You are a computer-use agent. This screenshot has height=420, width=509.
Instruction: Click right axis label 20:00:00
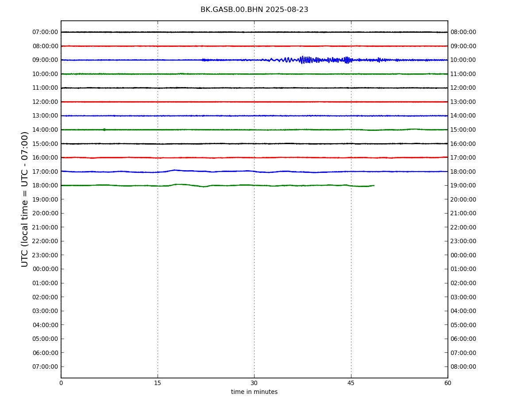tap(463, 199)
